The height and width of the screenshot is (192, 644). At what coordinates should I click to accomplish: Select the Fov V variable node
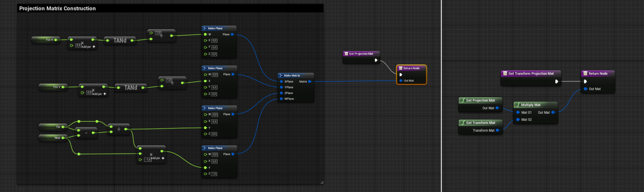pos(53,87)
